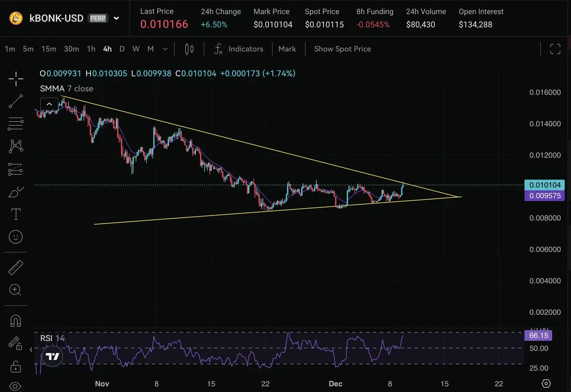The width and height of the screenshot is (571, 392).
Task: Toggle hide all drawings eye icon
Action: pyautogui.click(x=16, y=385)
